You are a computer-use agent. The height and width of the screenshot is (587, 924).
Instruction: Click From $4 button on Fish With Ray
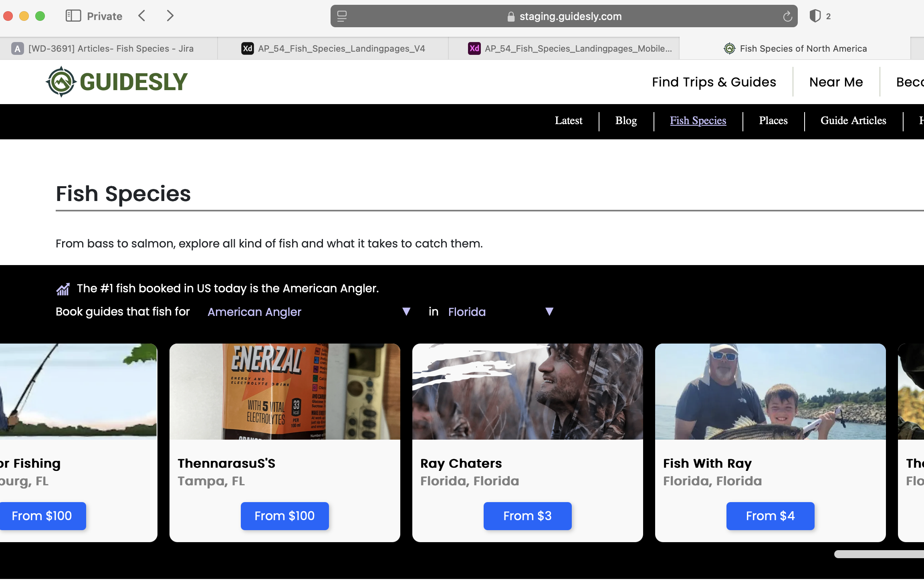[770, 516]
